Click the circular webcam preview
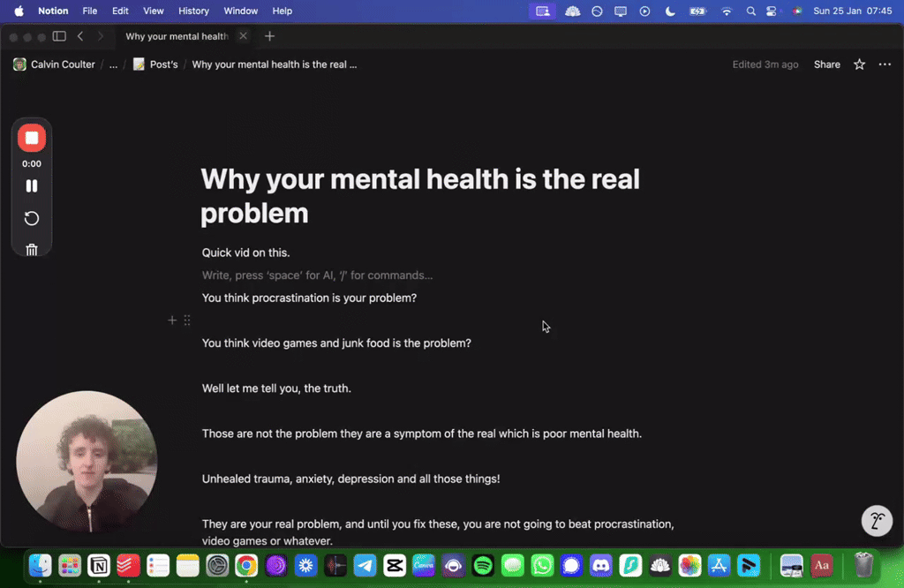The image size is (904, 588). pos(87,459)
